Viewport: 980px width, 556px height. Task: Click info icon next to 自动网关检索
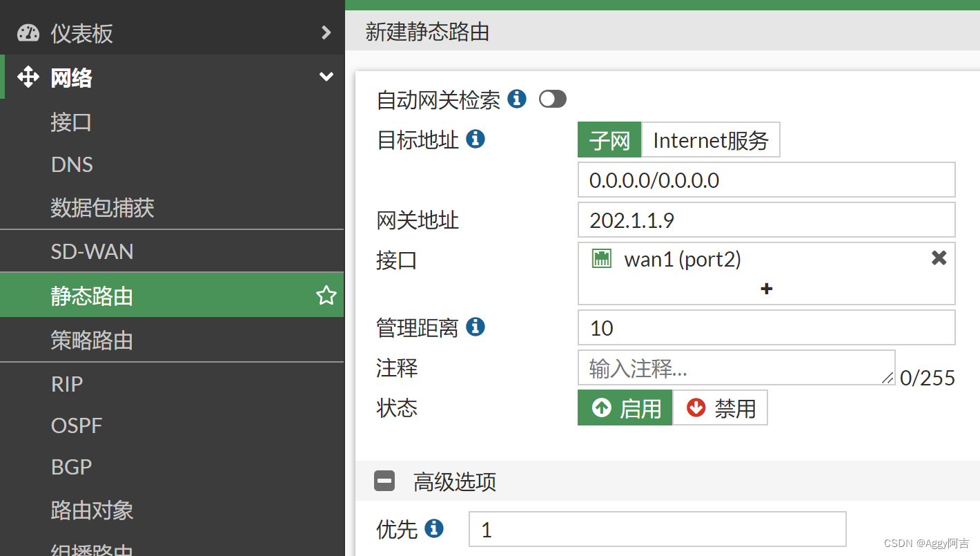click(517, 99)
